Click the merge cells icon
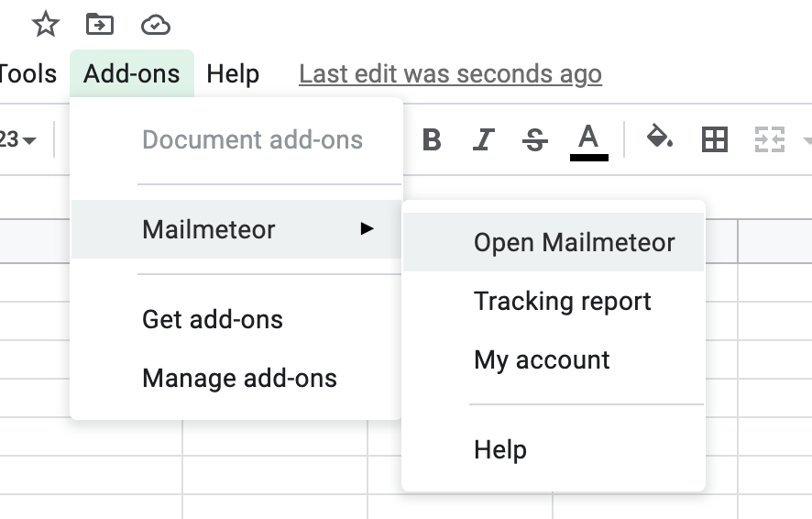 click(x=770, y=139)
